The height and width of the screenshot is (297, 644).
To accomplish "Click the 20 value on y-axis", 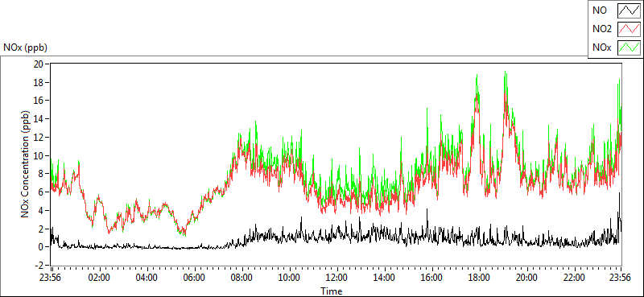I will click(x=39, y=64).
